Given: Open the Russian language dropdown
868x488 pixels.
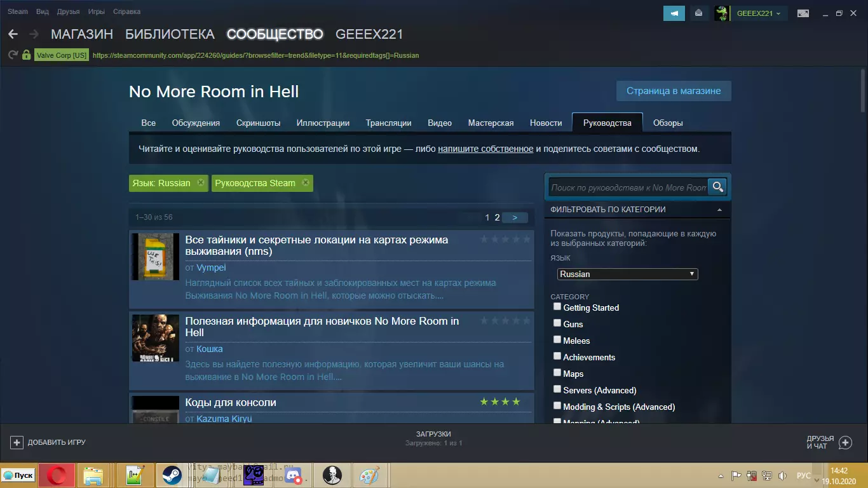Looking at the screenshot, I should [628, 274].
